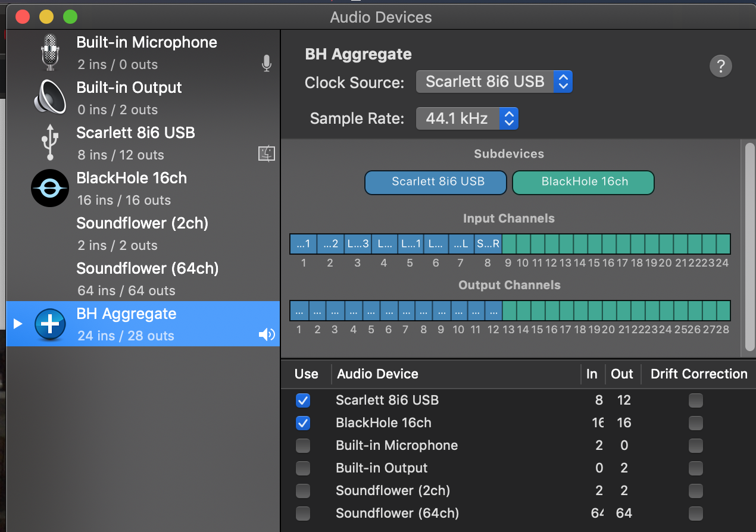Viewport: 756px width, 532px height.
Task: Click the speaker output indicator on BH Aggregate
Action: 267,335
